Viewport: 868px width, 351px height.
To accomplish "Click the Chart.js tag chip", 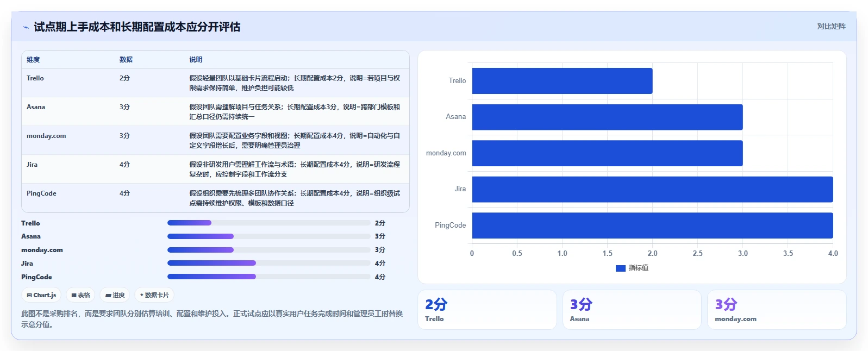I will coord(41,295).
